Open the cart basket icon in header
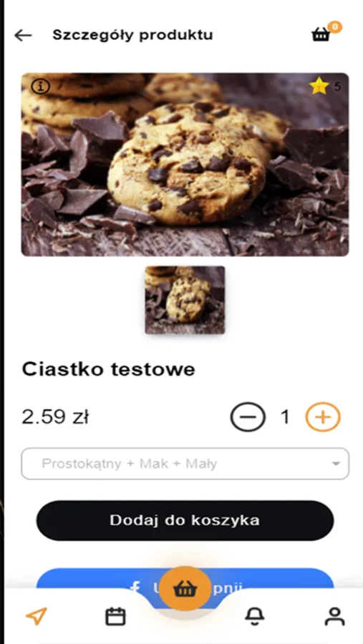Viewport: 363px width, 644px height. (321, 35)
